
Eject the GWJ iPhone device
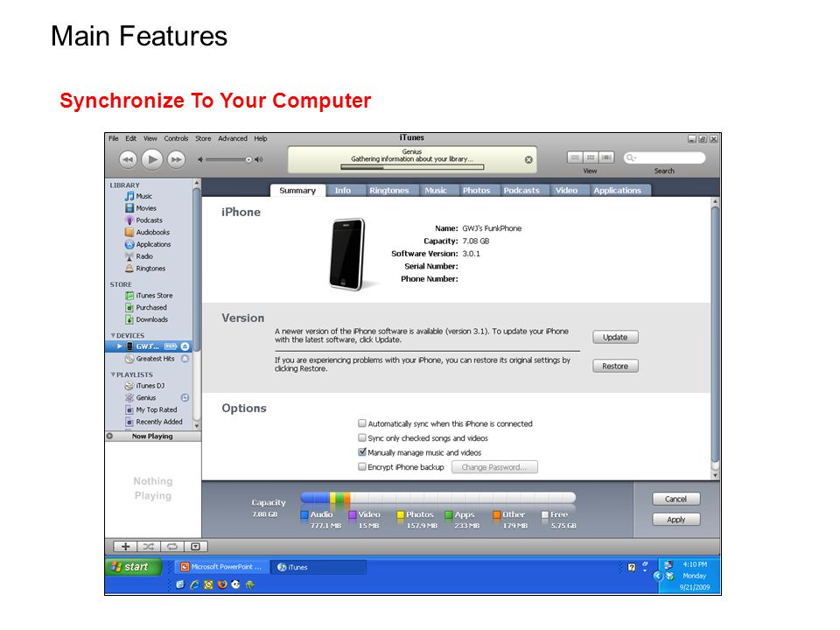coord(185,346)
